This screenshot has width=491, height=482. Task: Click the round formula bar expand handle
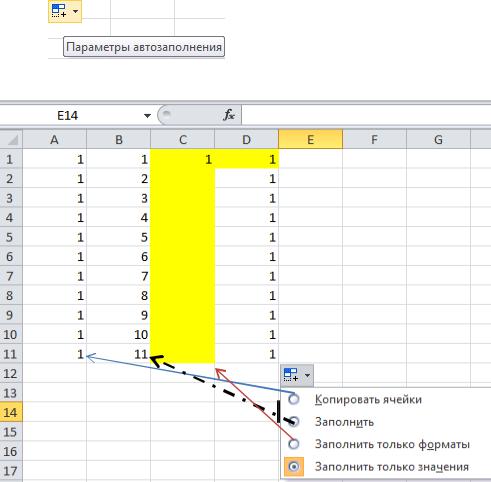(166, 114)
